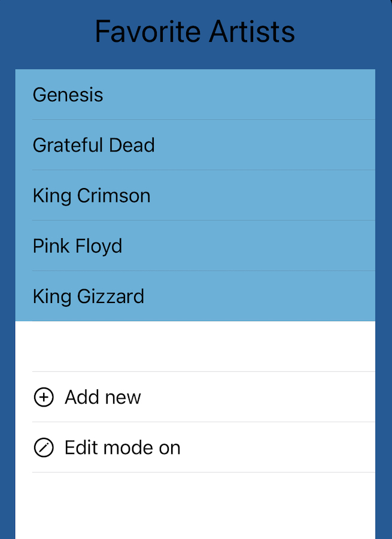The width and height of the screenshot is (392, 539).
Task: Click the pencil circle edit icon
Action: coord(44,447)
